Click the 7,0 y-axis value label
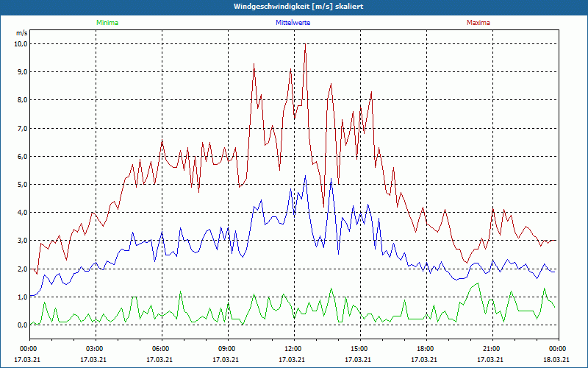The width and height of the screenshot is (588, 368). pos(22,128)
